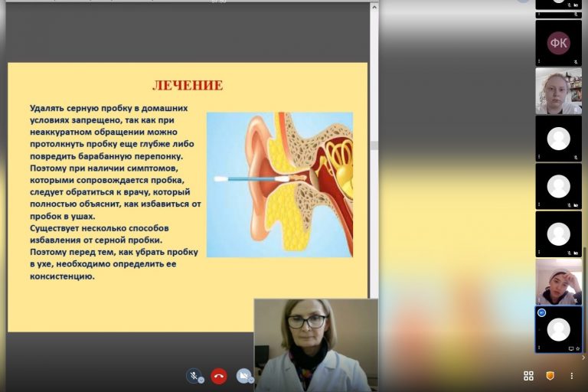The width and height of the screenshot is (588, 392).
Task: Click the 'ЛЕЧЕНИЕ' slide heading
Action: (188, 86)
